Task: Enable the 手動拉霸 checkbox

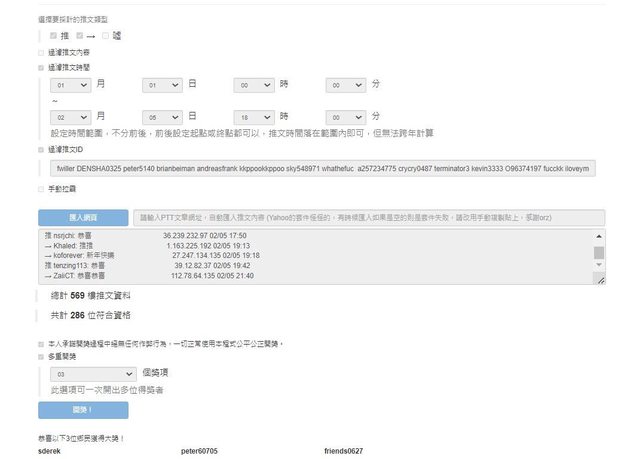Action: [x=41, y=188]
